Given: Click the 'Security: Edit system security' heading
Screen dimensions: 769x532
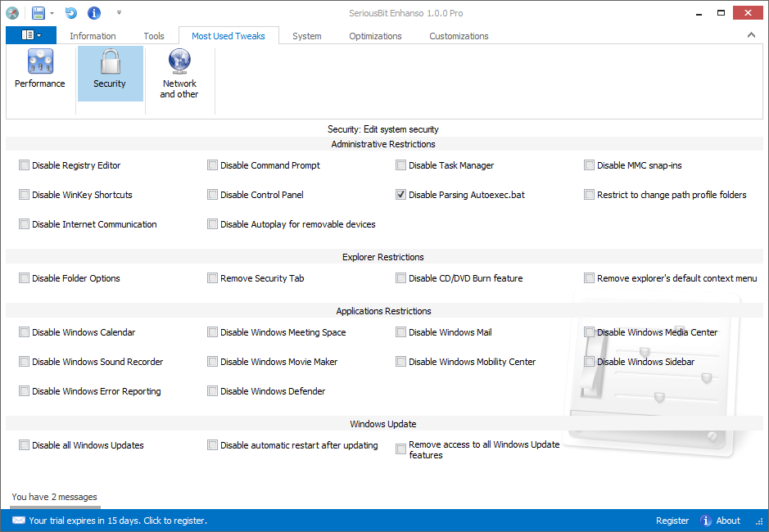Looking at the screenshot, I should (383, 129).
